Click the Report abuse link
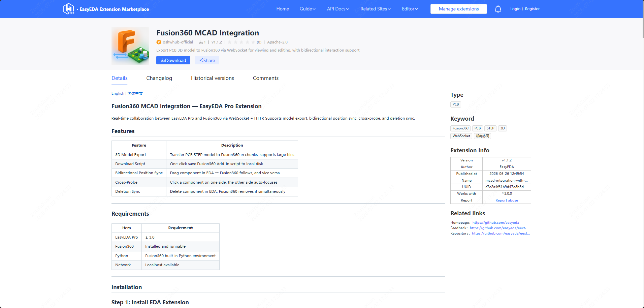The height and width of the screenshot is (308, 644). click(x=507, y=201)
